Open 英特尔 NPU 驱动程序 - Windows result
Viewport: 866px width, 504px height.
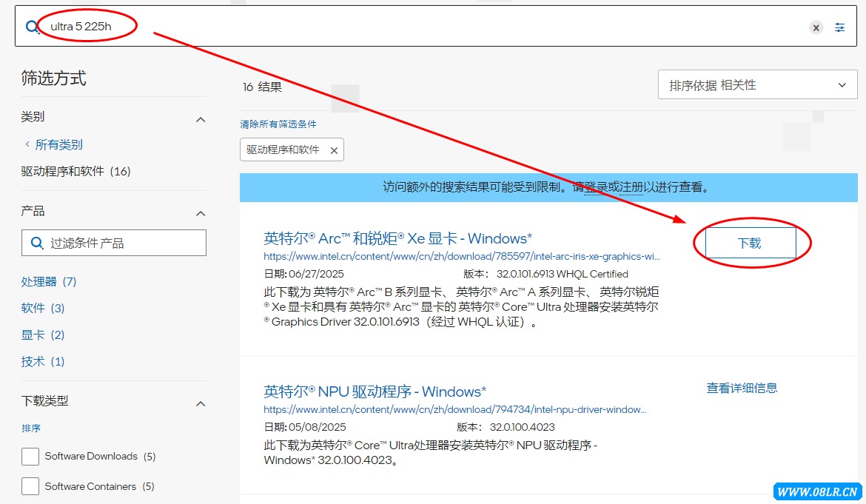(375, 392)
